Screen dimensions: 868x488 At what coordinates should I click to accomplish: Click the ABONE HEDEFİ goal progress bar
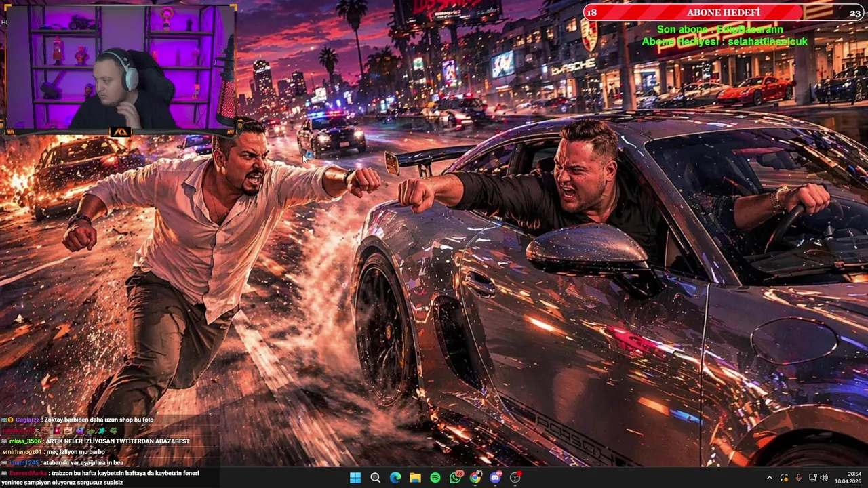point(724,12)
